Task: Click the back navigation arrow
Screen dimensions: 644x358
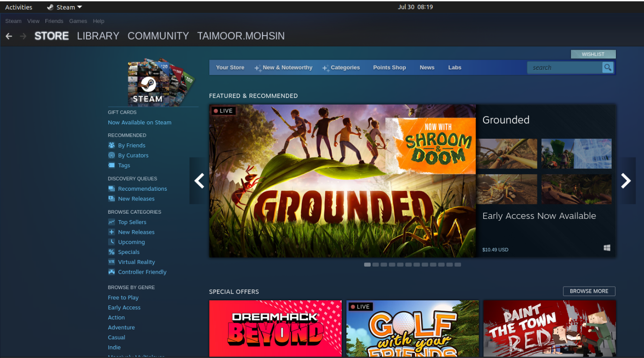Action: click(8, 36)
